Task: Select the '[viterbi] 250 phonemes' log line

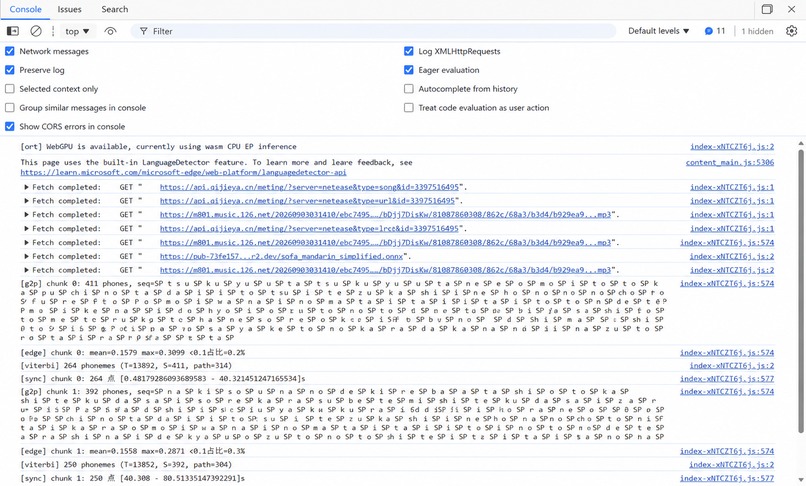Action: (126, 464)
